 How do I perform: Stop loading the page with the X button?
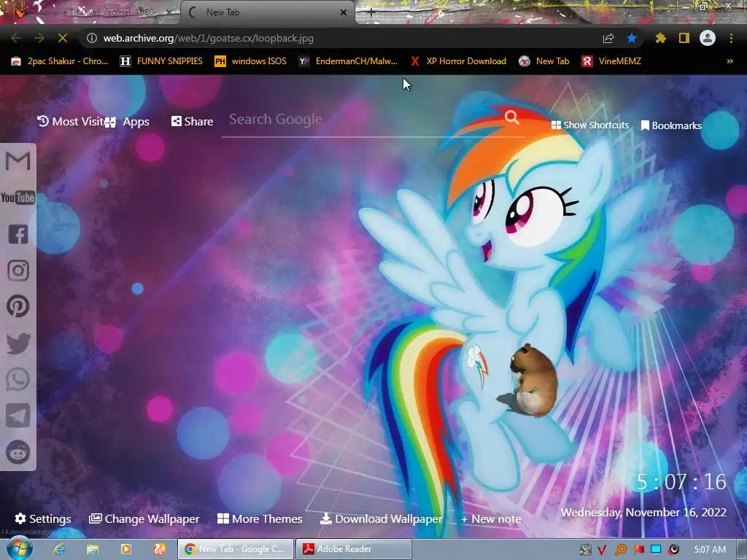pyautogui.click(x=63, y=38)
